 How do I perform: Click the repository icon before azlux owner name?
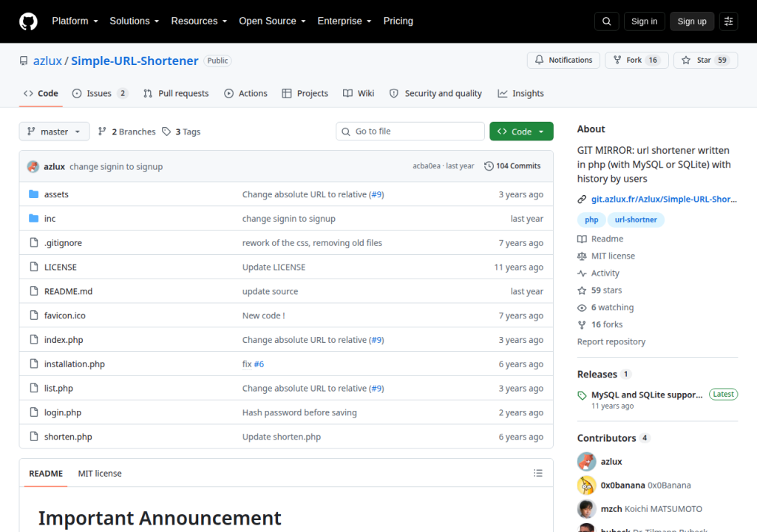[x=24, y=61]
